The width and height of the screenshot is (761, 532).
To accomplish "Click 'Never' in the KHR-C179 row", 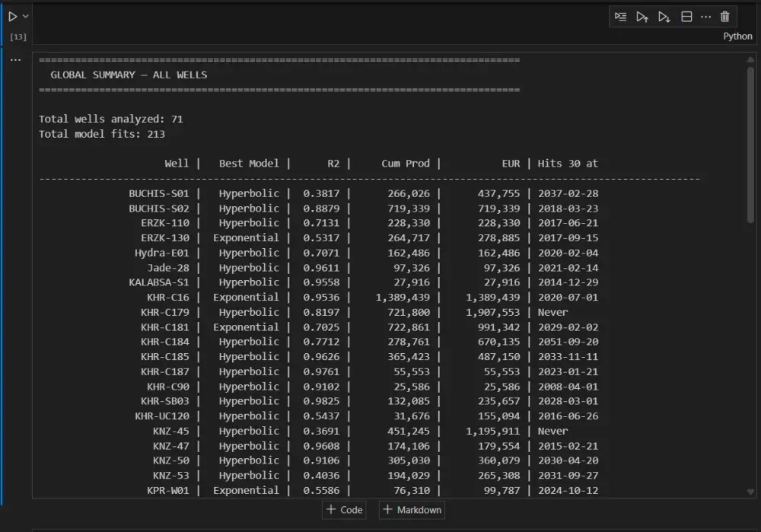I will (x=552, y=312).
